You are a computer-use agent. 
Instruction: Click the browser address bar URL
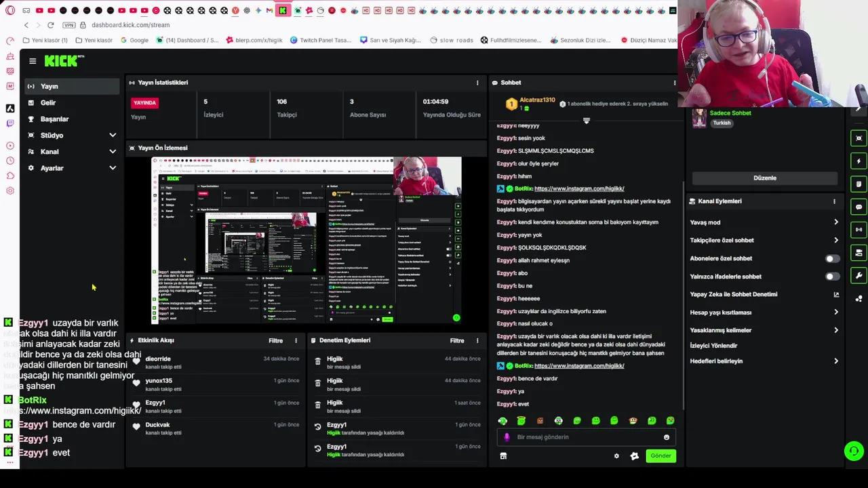pyautogui.click(x=130, y=25)
